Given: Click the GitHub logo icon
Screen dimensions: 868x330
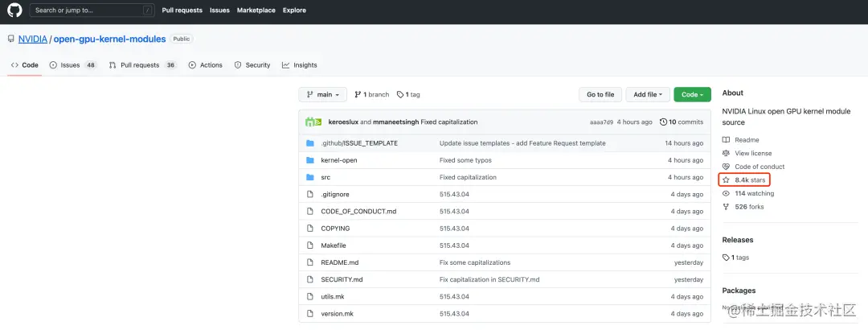Looking at the screenshot, I should 14,10.
